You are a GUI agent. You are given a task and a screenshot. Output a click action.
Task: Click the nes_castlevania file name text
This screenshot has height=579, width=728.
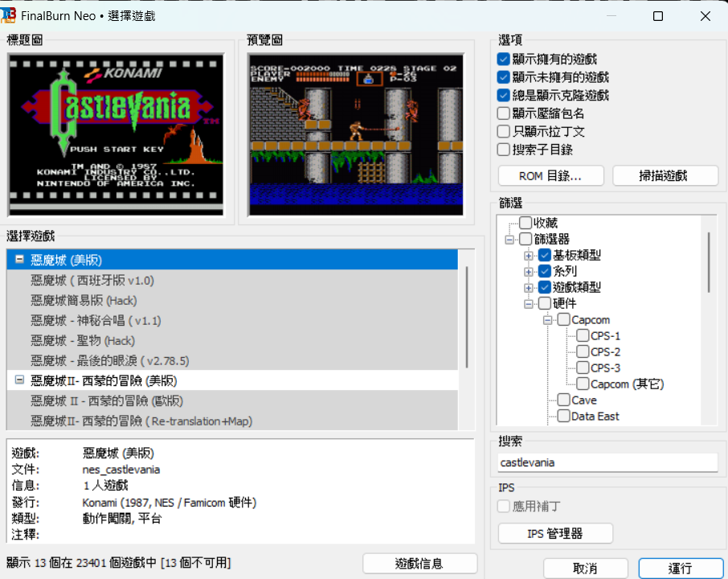(121, 470)
